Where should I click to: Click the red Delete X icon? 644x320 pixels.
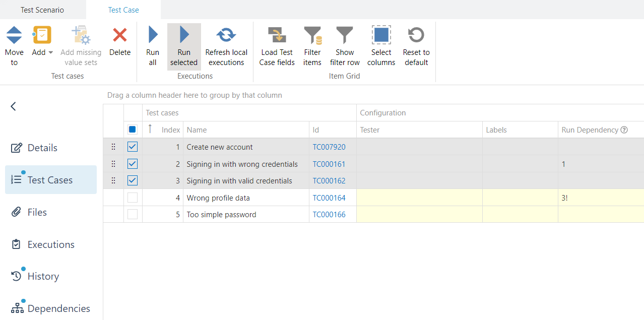pos(120,35)
